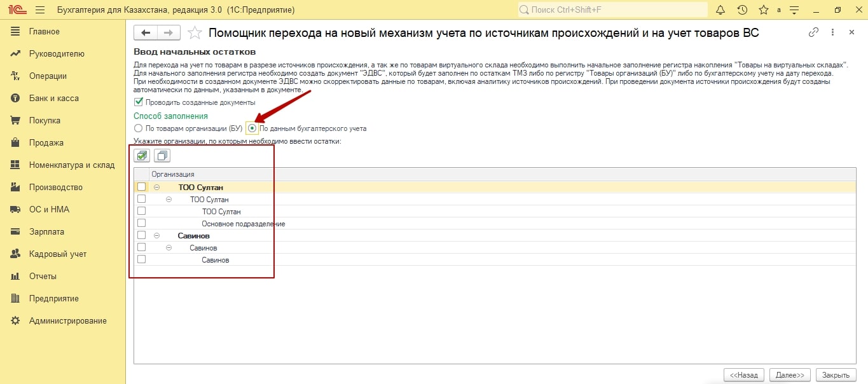Collapse the nested Савинов subgroup
The image size is (868, 384).
169,248
